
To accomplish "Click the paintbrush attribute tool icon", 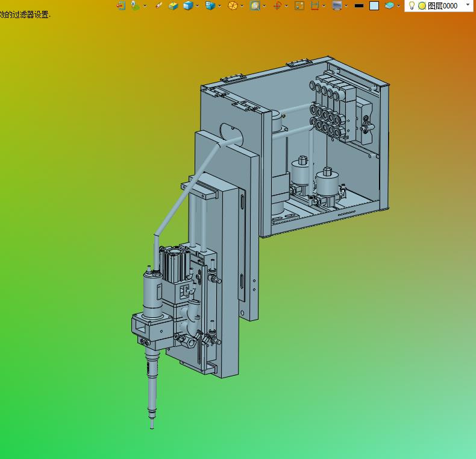I will tap(158, 6).
